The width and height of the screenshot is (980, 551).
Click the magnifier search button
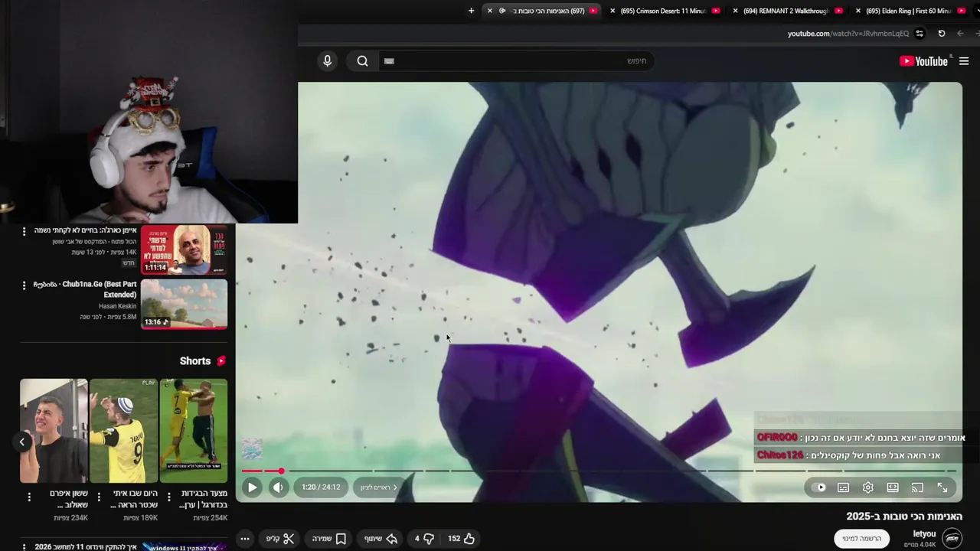pos(363,61)
